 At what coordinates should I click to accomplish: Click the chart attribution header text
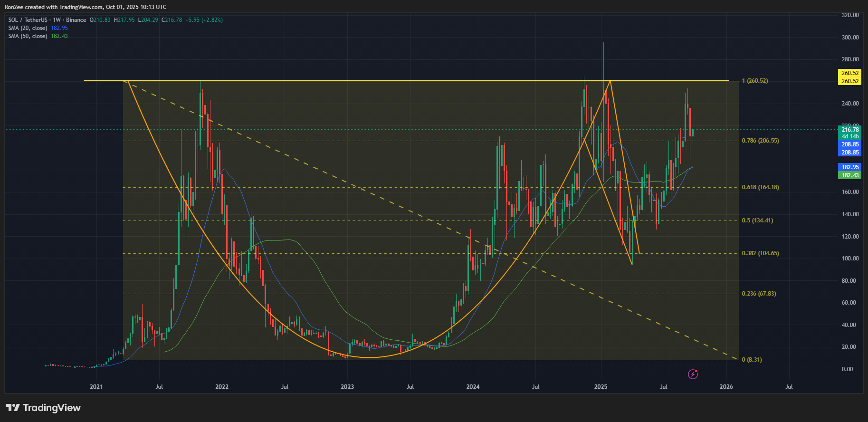coord(86,7)
